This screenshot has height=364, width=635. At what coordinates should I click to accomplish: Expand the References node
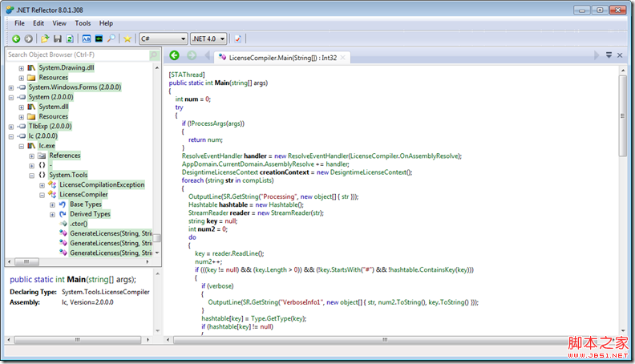point(31,156)
